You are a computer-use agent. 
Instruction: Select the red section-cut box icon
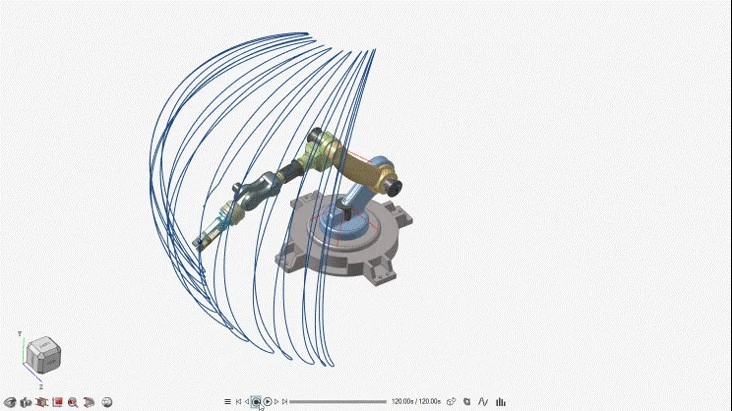pyautogui.click(x=42, y=402)
